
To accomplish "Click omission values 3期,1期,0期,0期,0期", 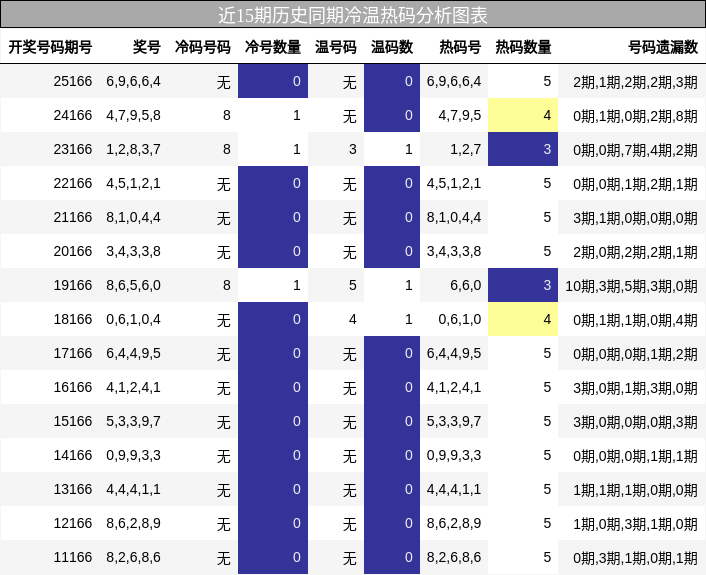I will [x=635, y=217].
